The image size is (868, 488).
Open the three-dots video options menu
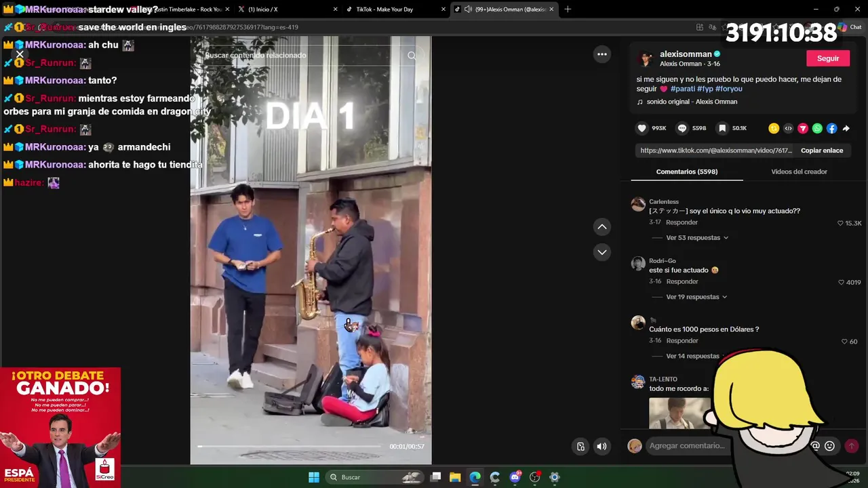tap(601, 54)
